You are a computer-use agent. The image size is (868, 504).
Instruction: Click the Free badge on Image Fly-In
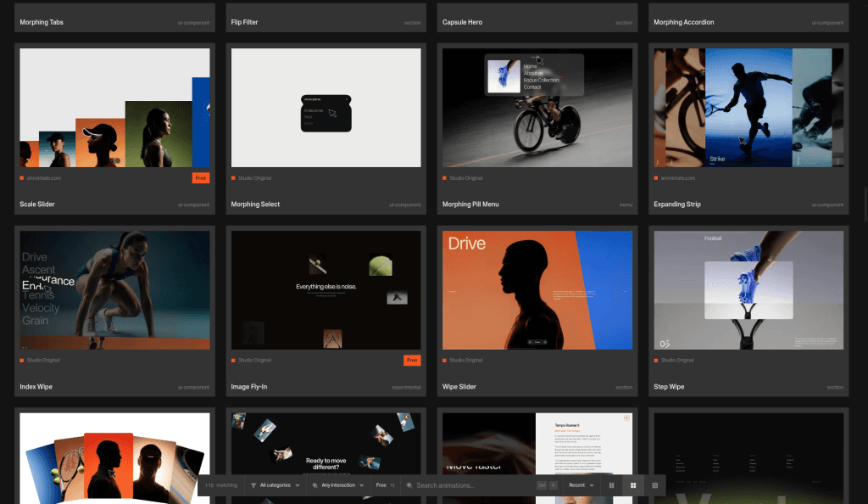412,360
